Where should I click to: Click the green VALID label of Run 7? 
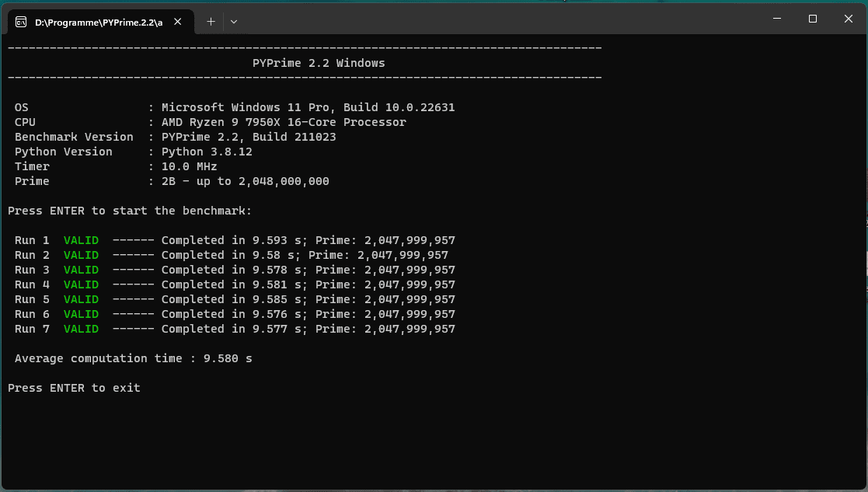coord(81,329)
